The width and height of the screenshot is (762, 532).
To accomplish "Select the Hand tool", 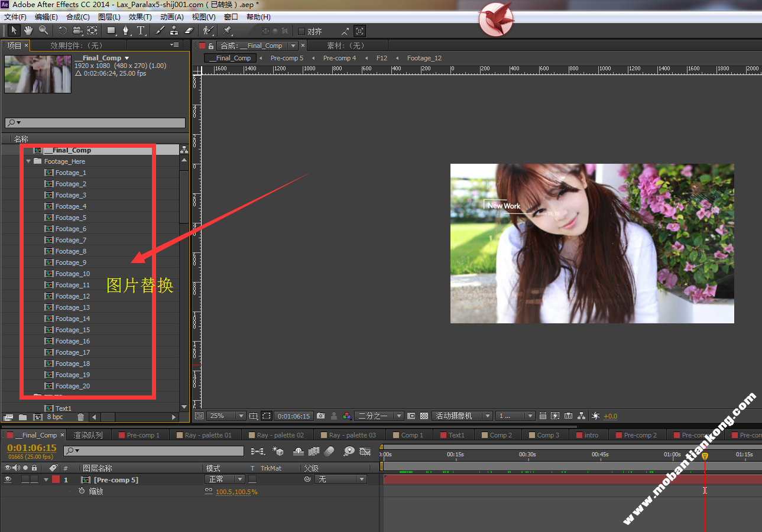I will [x=28, y=30].
